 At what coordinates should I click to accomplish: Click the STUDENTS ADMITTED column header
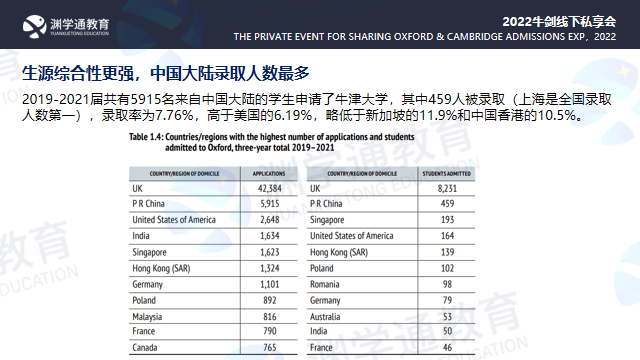click(447, 173)
